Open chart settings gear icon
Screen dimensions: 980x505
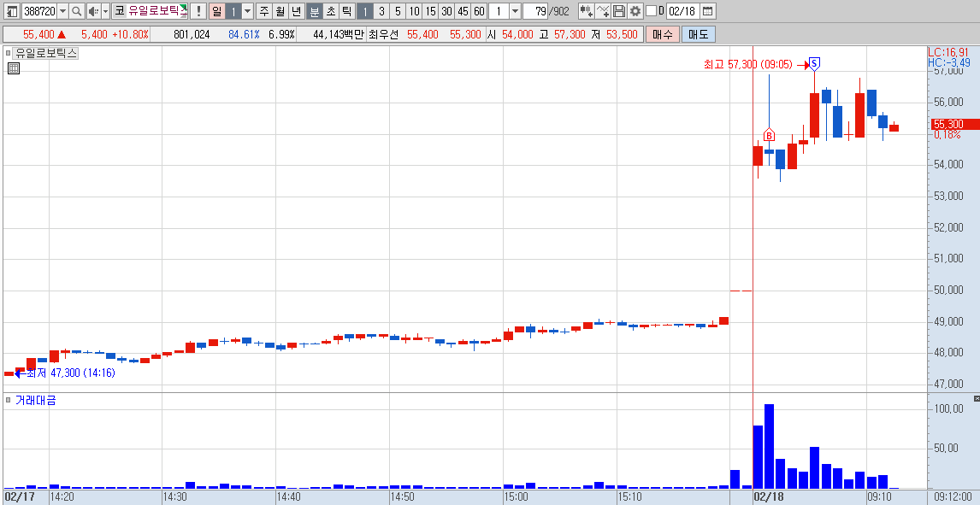(x=635, y=10)
